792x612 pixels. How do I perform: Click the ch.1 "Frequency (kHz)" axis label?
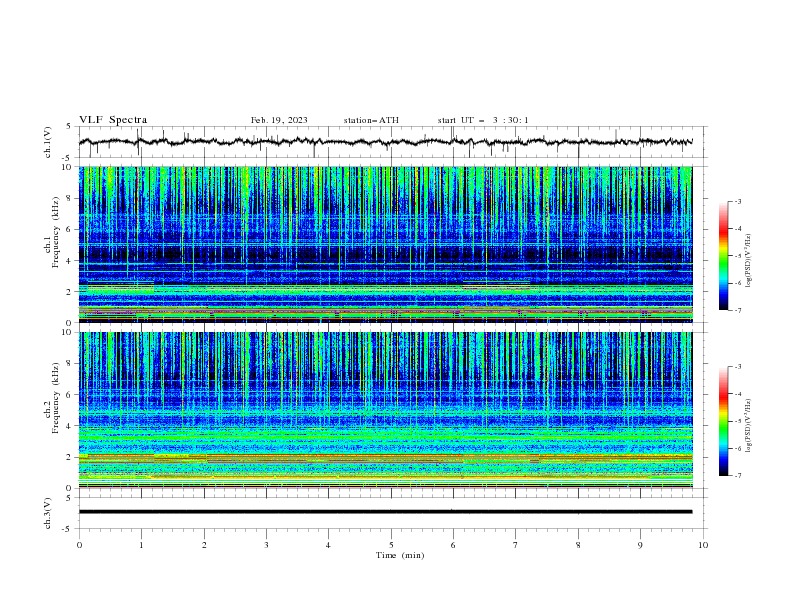56,230
